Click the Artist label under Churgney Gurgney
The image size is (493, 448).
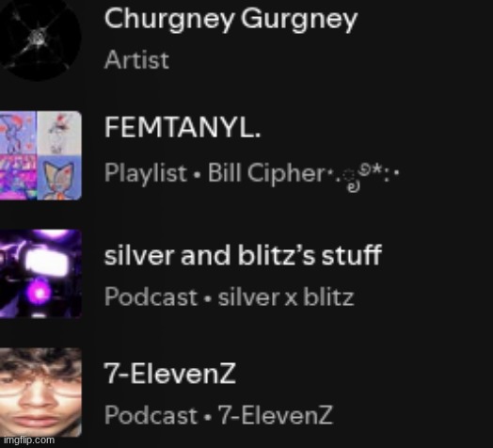pyautogui.click(x=136, y=60)
